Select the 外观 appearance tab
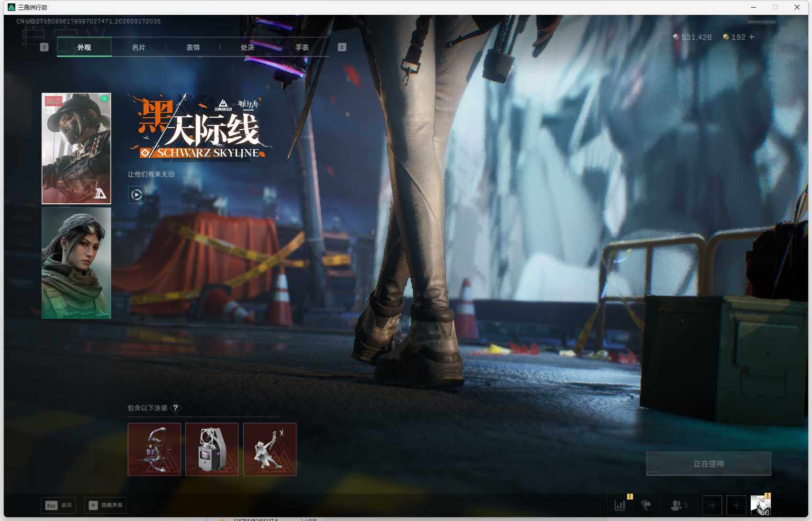This screenshot has width=812, height=521. point(84,47)
